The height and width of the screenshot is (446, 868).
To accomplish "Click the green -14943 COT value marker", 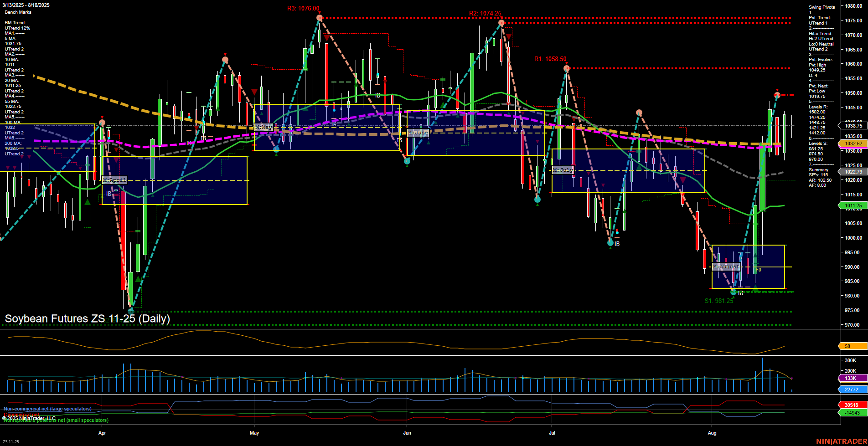I will pyautogui.click(x=852, y=414).
